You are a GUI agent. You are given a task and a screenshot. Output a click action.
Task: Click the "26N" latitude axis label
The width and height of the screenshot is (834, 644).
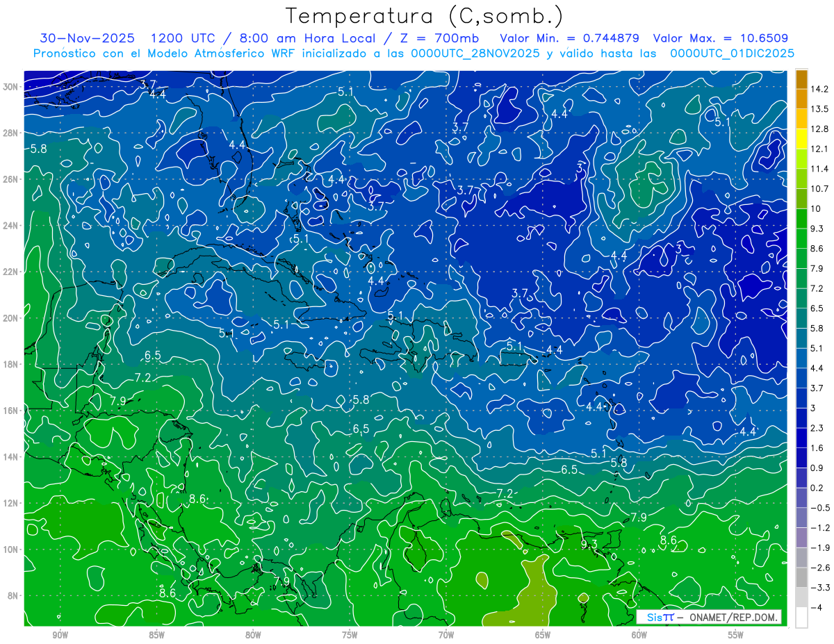(11, 179)
